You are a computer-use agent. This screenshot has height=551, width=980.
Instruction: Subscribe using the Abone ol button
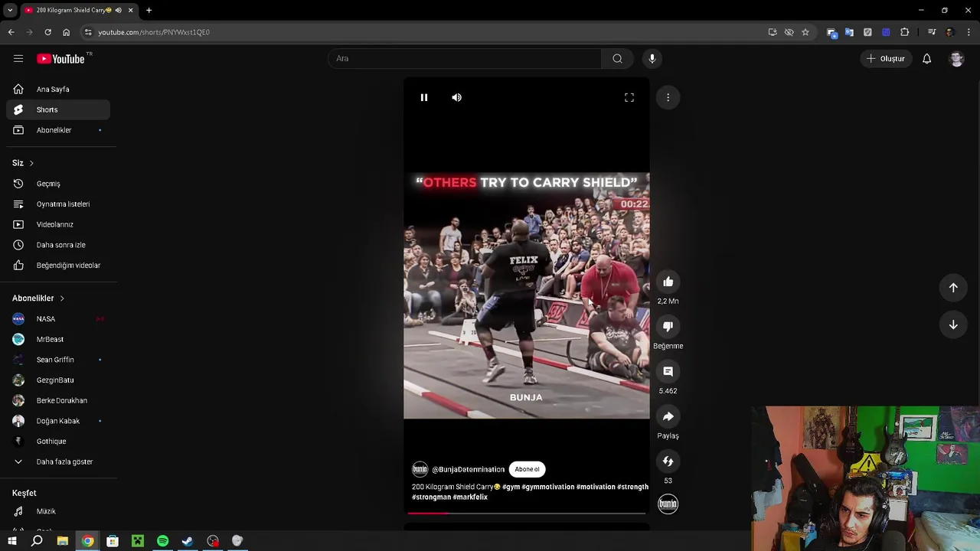[527, 469]
